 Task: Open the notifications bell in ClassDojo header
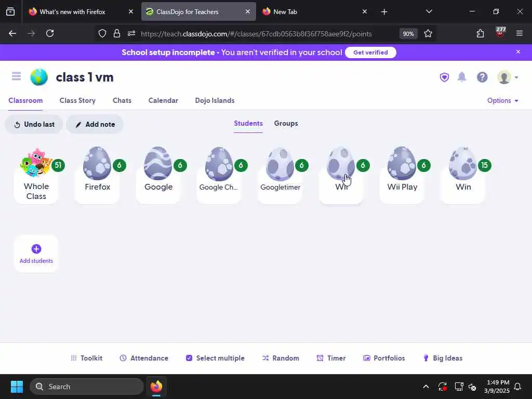(462, 77)
